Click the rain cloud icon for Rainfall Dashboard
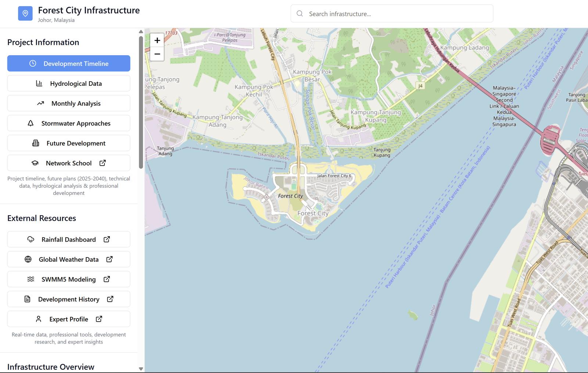The height and width of the screenshot is (373, 588). click(31, 239)
